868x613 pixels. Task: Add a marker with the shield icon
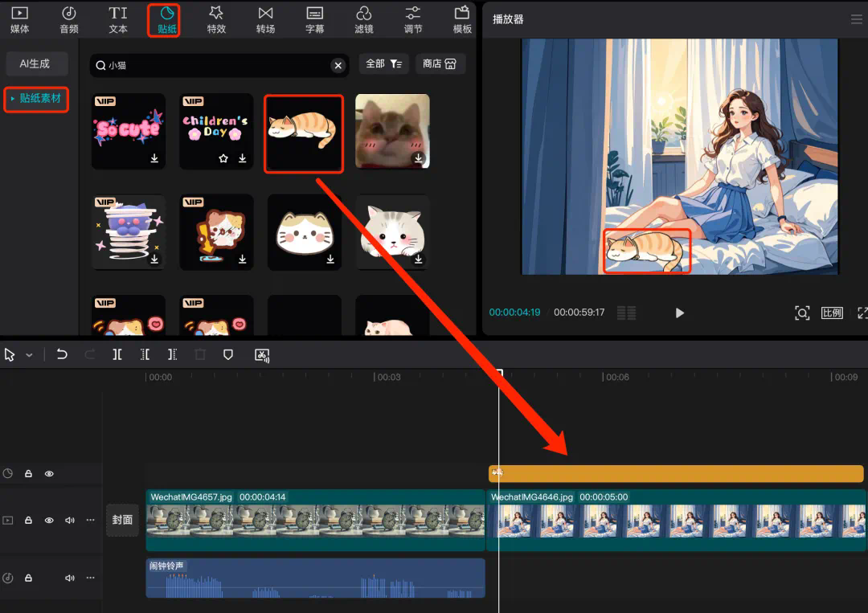tap(228, 354)
